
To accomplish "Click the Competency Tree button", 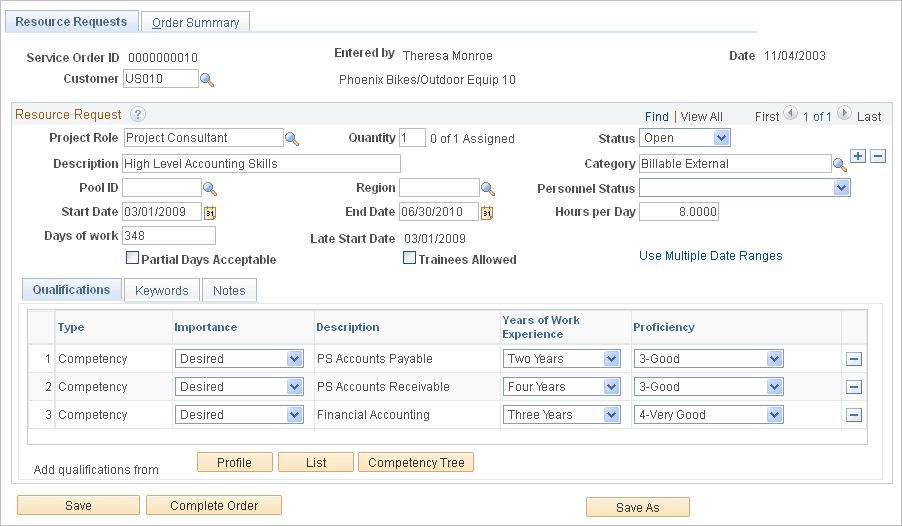I will coord(416,462).
